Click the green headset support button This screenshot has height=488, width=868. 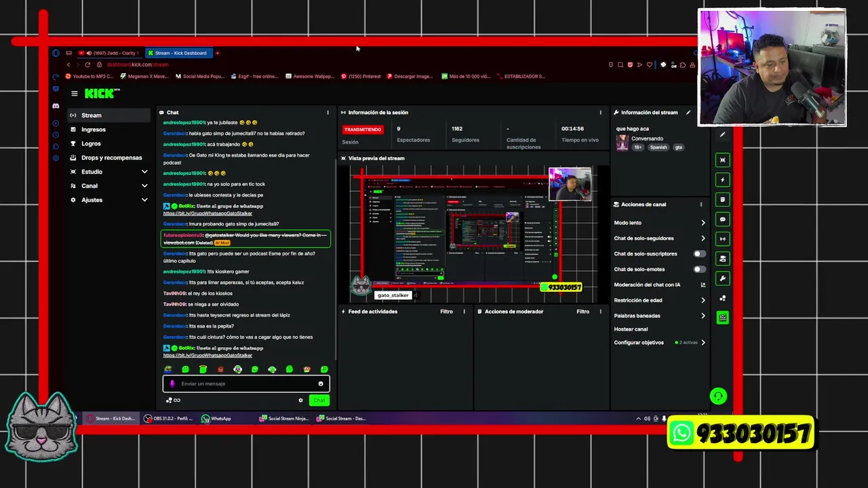[718, 396]
